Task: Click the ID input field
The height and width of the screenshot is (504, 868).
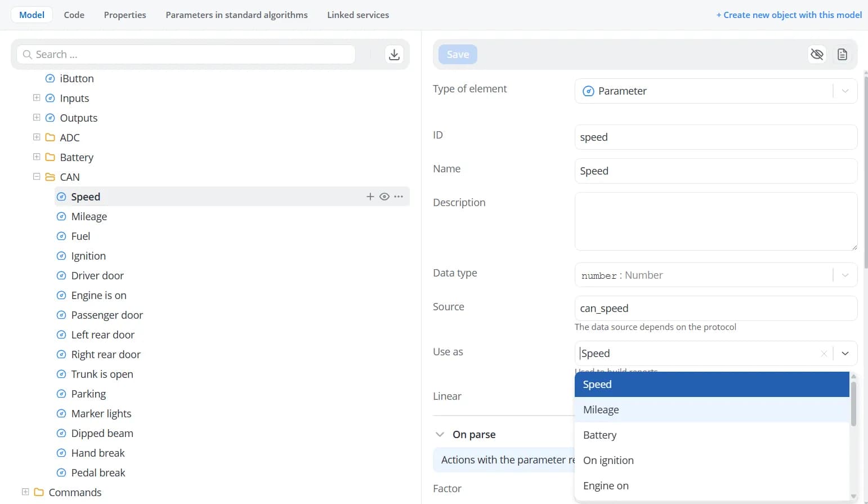Action: pos(715,137)
